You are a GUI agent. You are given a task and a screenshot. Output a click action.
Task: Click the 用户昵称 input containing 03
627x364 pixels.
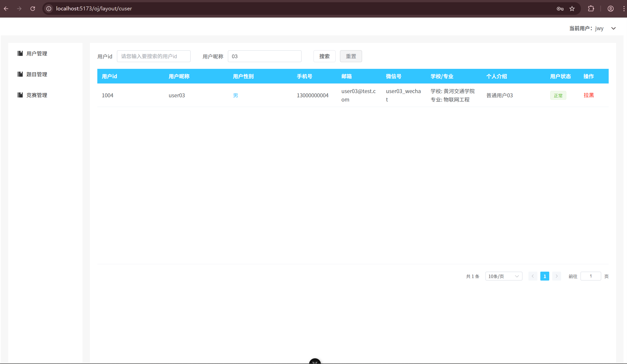pyautogui.click(x=264, y=56)
